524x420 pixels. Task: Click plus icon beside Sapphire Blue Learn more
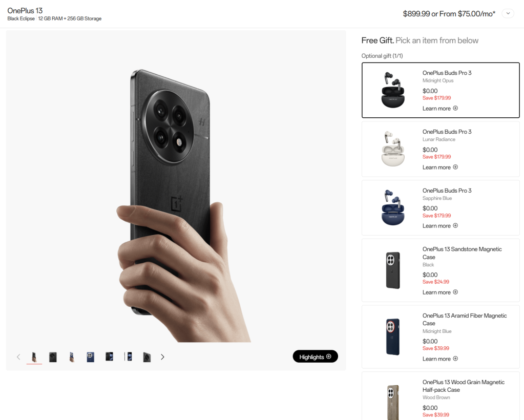click(455, 226)
